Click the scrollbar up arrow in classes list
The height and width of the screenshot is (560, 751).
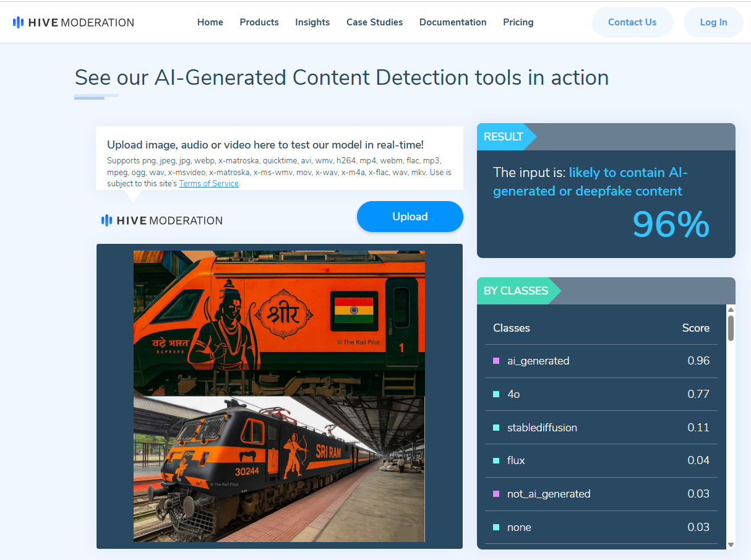point(731,309)
